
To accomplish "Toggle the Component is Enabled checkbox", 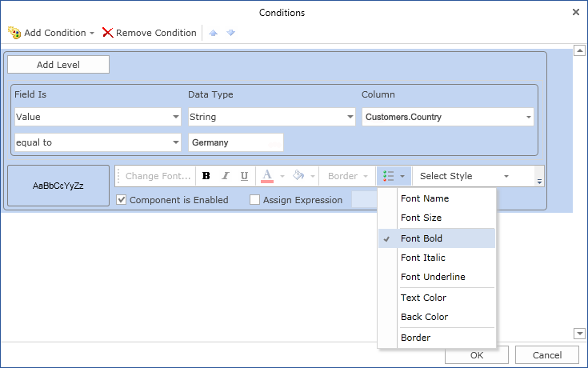I will (122, 200).
